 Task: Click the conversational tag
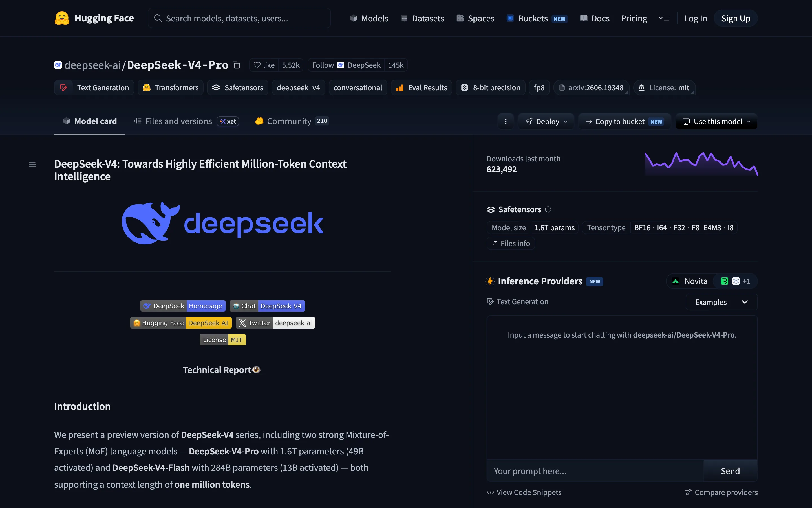[x=358, y=88]
